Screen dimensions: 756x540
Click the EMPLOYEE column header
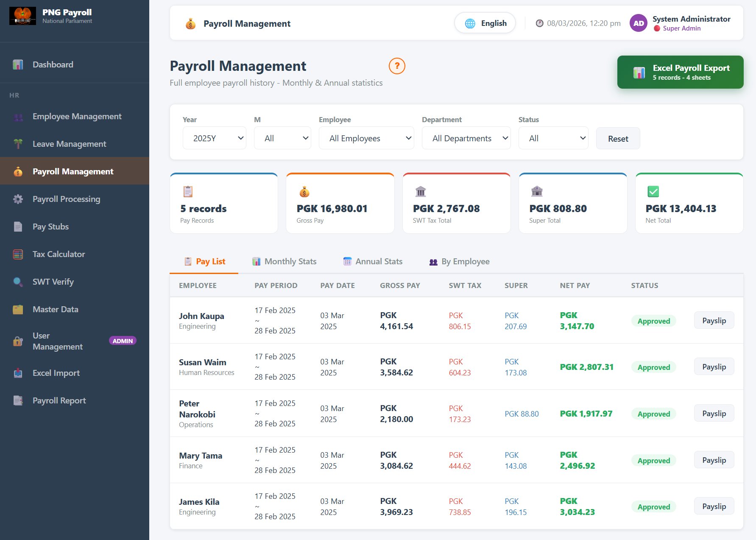198,285
